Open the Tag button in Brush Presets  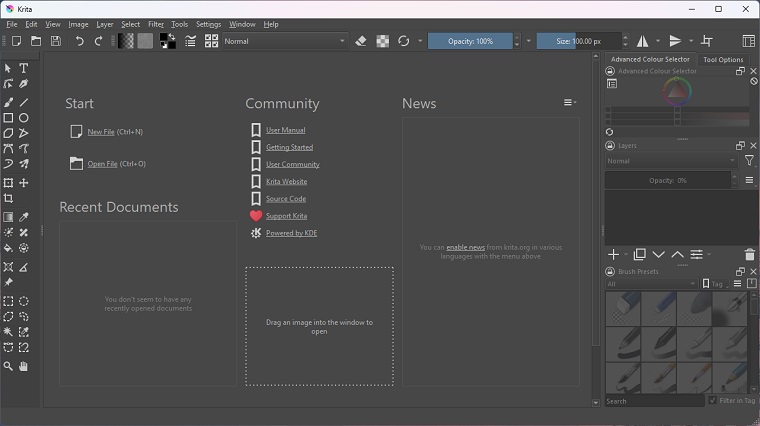coord(715,284)
